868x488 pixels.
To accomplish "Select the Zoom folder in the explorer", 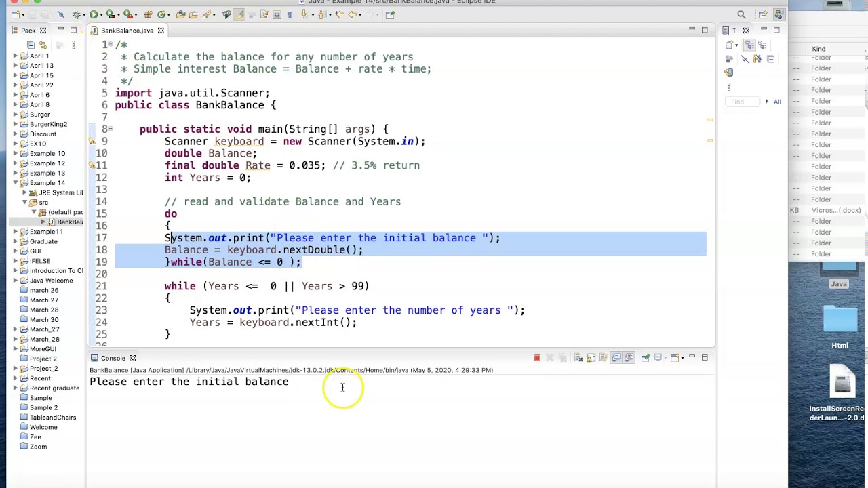I will tap(38, 447).
